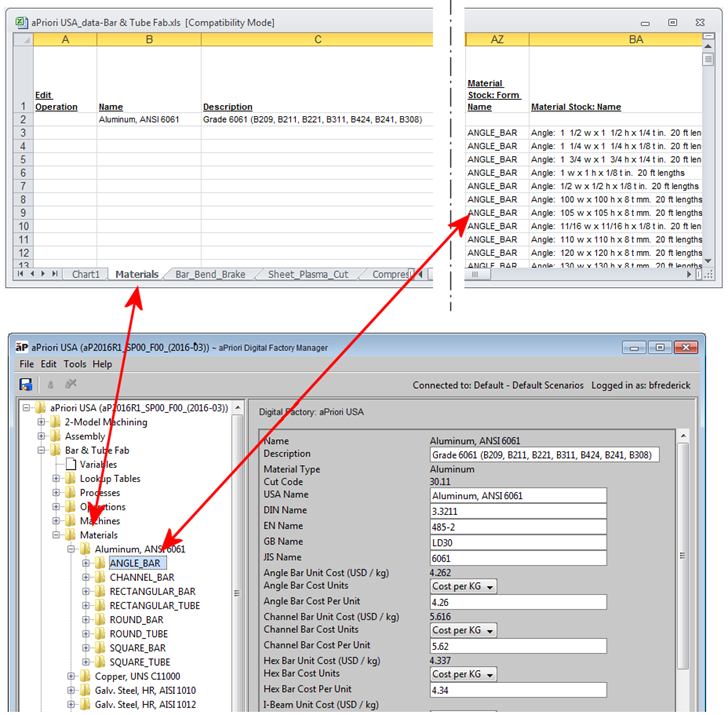Collapse the Bar & Tube Fab node
This screenshot has height=715, width=728.
click(x=41, y=450)
